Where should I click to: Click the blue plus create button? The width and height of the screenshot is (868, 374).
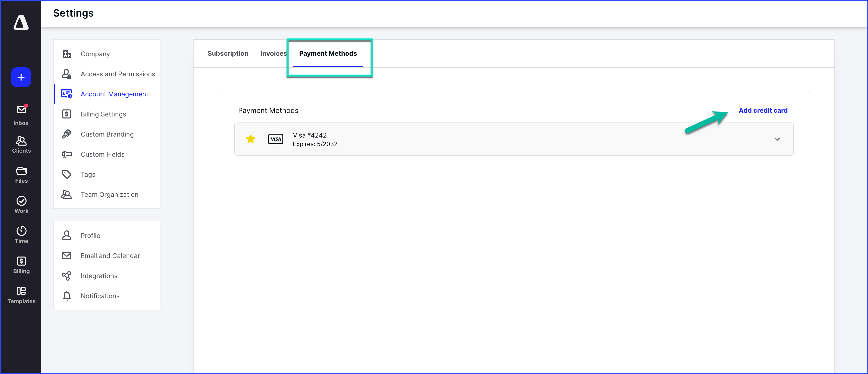[x=21, y=77]
